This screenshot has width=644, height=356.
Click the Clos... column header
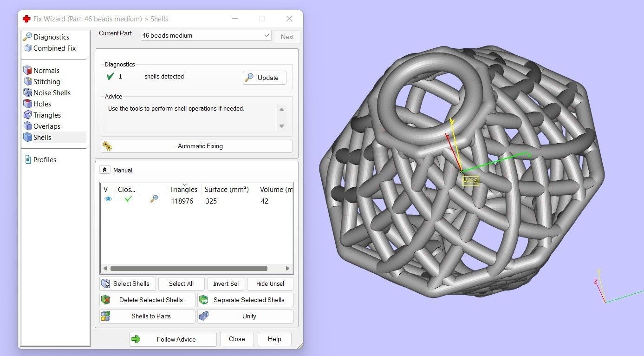tap(127, 190)
